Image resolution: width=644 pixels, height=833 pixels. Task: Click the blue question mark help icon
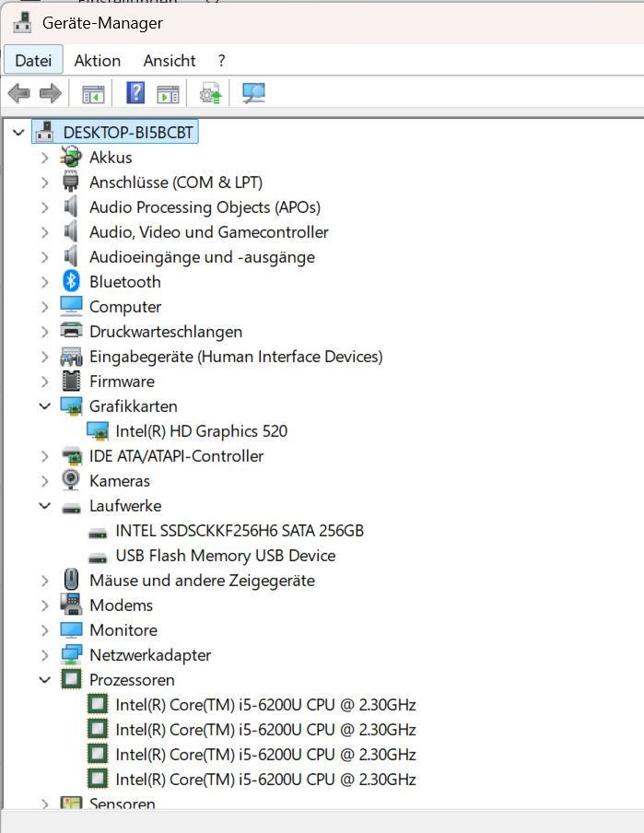[135, 93]
